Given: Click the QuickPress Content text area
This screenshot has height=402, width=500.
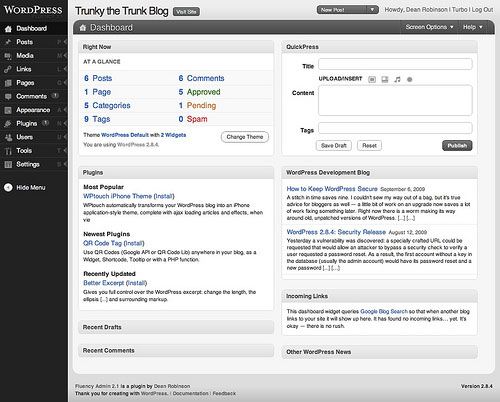Looking at the screenshot, I should point(395,100).
